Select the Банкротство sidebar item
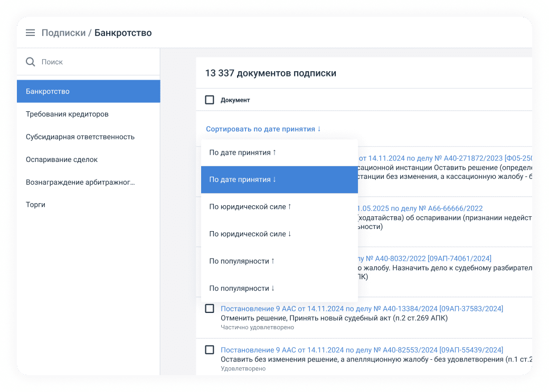549x392 pixels. [x=88, y=91]
